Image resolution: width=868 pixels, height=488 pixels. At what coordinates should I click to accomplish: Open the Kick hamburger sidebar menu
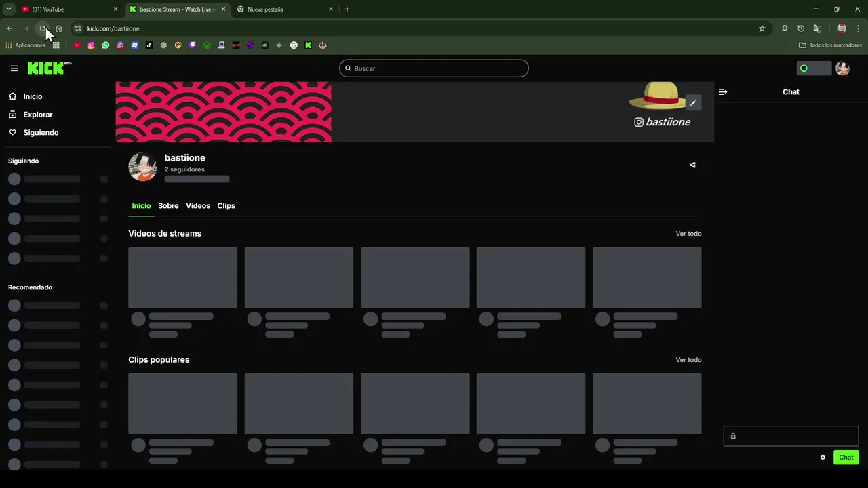pyautogui.click(x=14, y=68)
